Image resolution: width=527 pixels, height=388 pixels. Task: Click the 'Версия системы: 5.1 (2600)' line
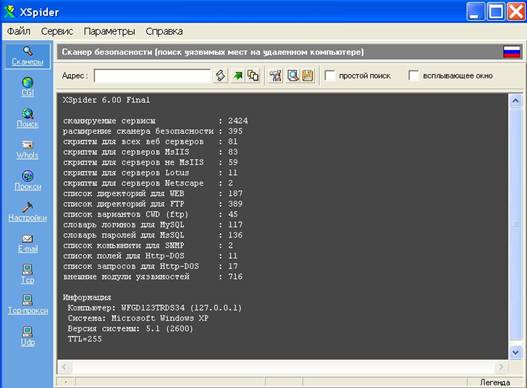(x=130, y=329)
